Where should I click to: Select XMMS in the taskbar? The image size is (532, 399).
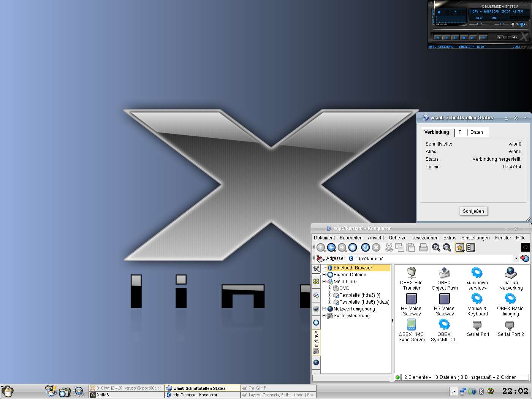click(126, 395)
